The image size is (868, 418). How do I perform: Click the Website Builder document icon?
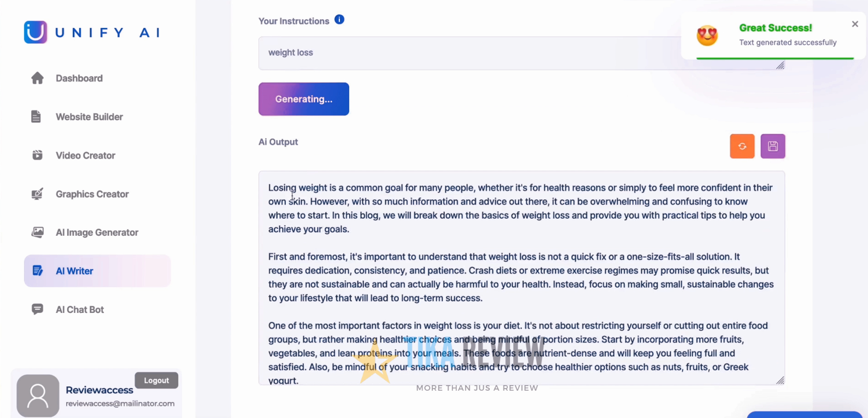(36, 116)
